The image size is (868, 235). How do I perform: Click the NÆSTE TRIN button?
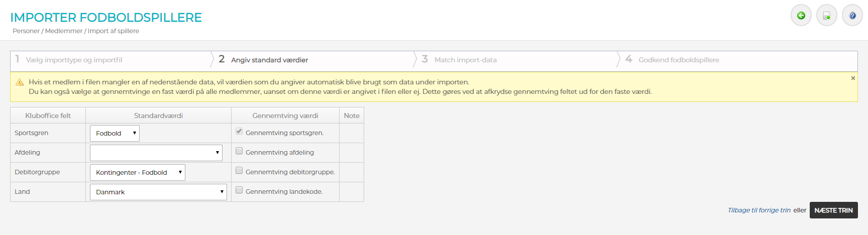(833, 210)
